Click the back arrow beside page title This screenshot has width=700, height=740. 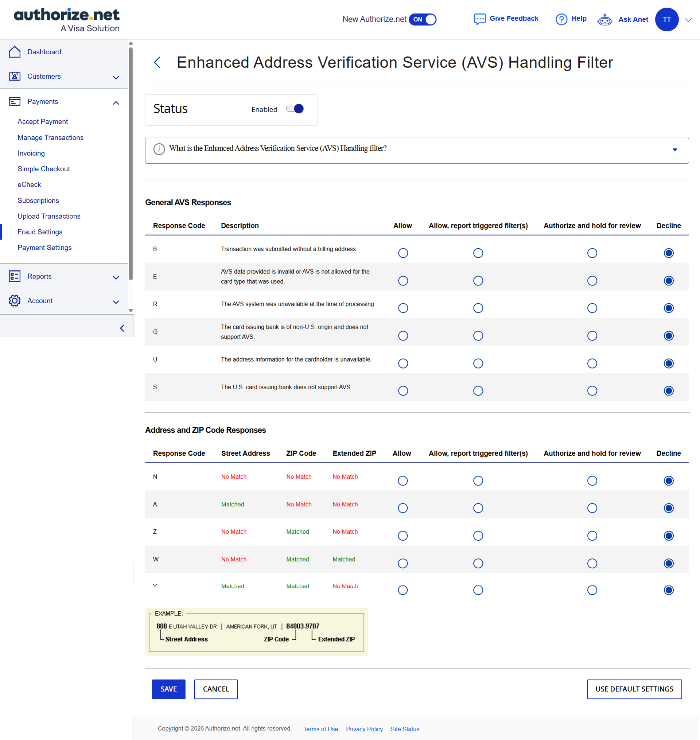click(x=157, y=62)
